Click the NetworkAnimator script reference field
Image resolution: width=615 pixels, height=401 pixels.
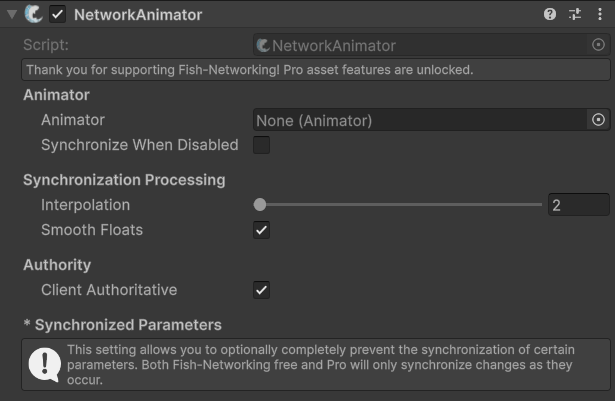431,45
